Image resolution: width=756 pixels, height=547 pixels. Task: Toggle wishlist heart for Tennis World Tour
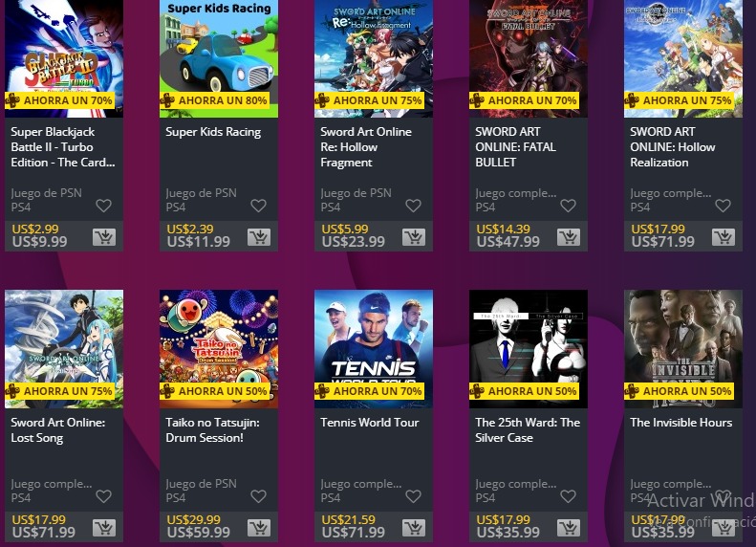(413, 496)
